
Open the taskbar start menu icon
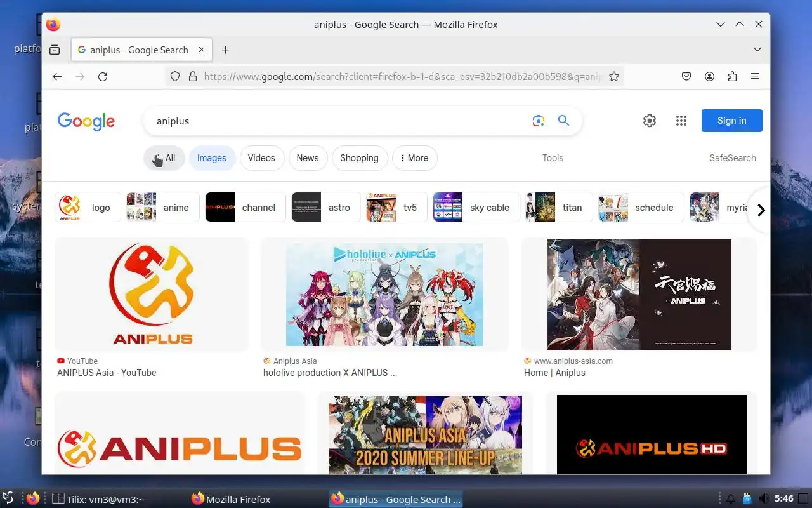(x=8, y=498)
